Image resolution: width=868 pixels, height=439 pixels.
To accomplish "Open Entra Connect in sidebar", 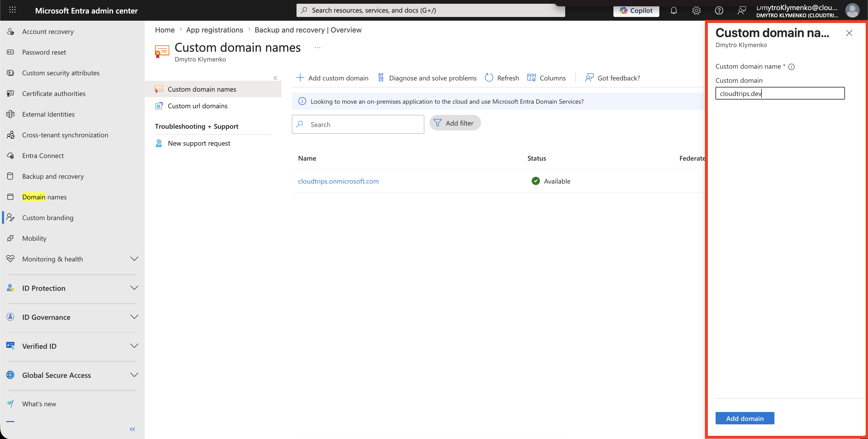I will 43,155.
